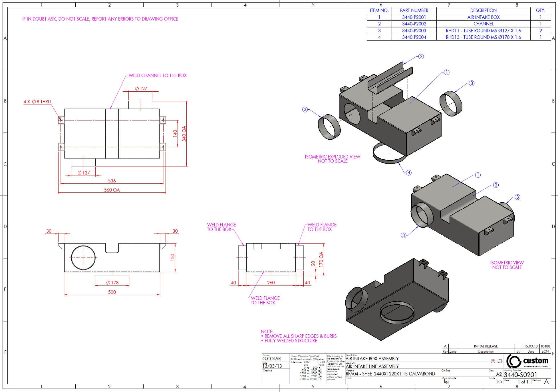
Task: Select 'RHD13 - TUBE ROUND MS Ø178 X 1.6'
Action: coord(484,37)
